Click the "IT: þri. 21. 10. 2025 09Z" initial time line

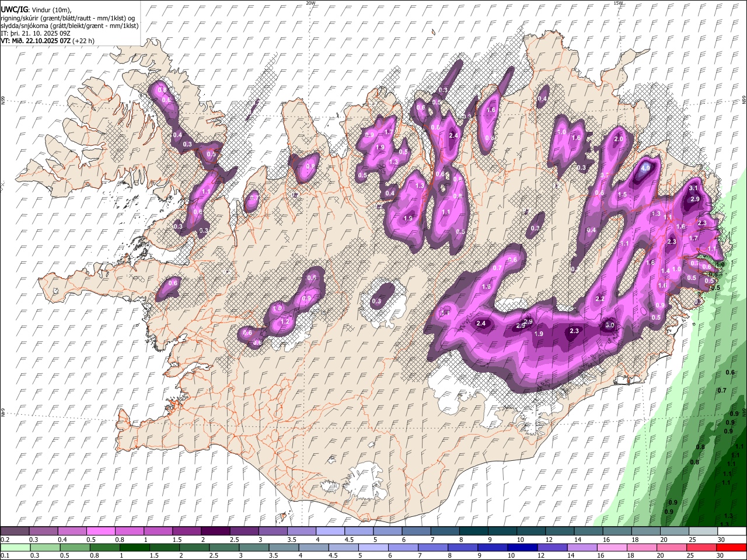click(x=34, y=33)
